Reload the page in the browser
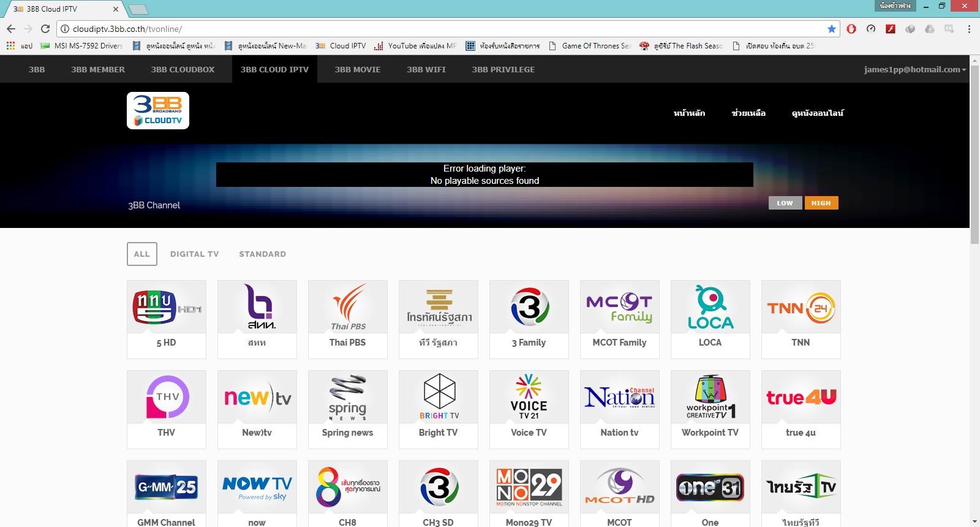980x527 pixels. pyautogui.click(x=45, y=29)
